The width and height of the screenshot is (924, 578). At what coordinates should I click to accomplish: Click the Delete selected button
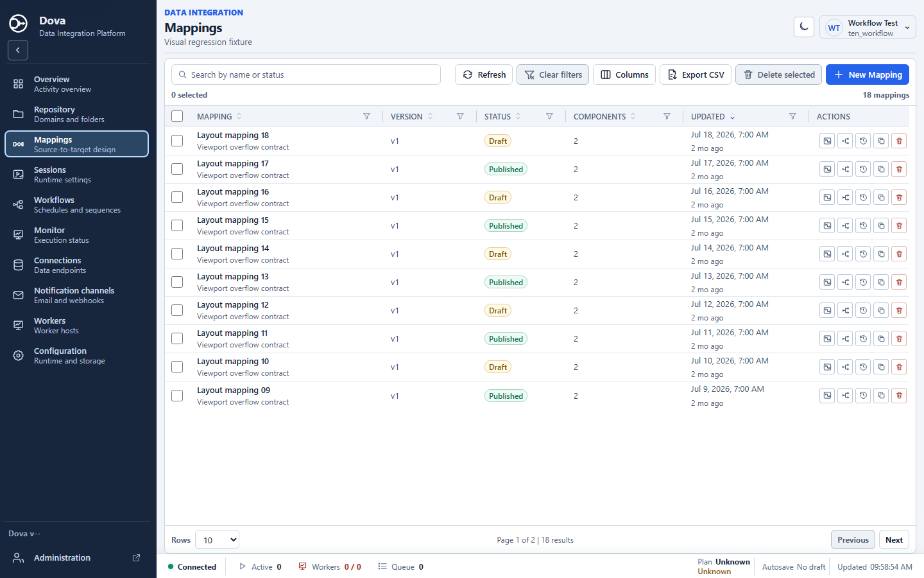pyautogui.click(x=779, y=74)
